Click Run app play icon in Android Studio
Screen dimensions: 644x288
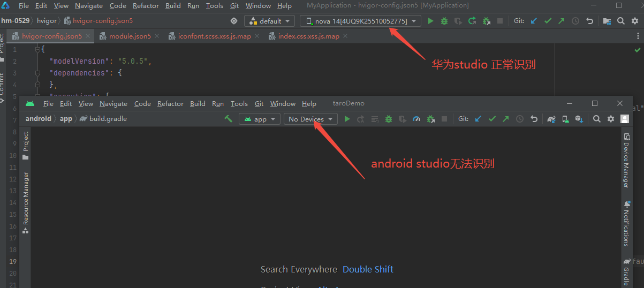pos(347,119)
